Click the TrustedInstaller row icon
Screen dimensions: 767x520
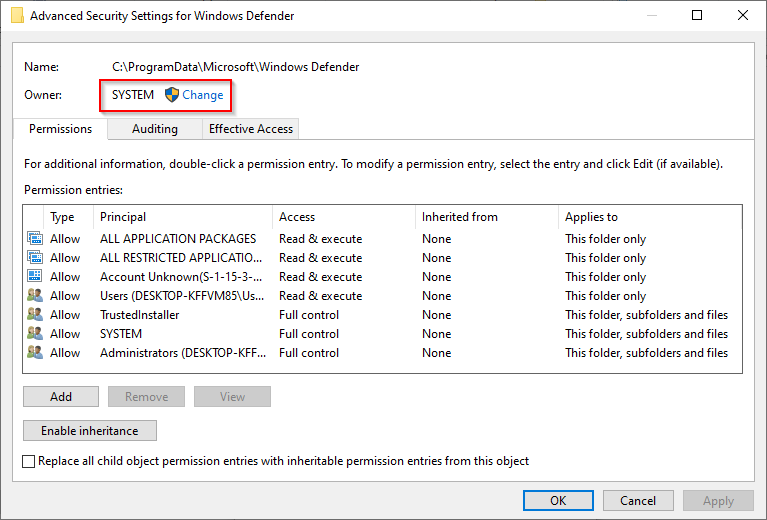pos(35,315)
